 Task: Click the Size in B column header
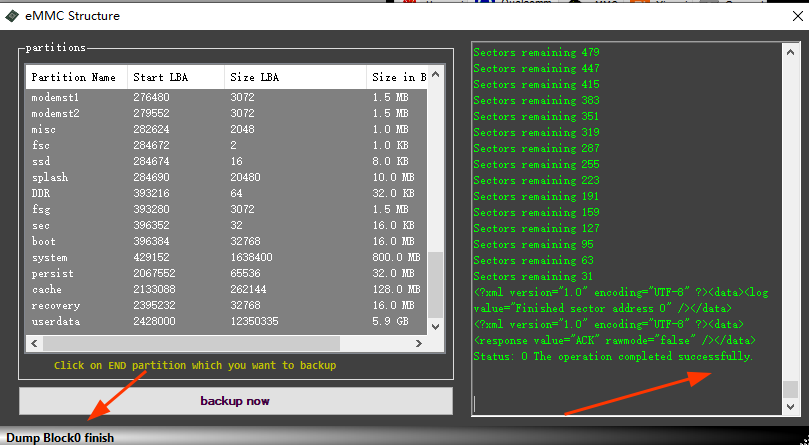pyautogui.click(x=397, y=77)
